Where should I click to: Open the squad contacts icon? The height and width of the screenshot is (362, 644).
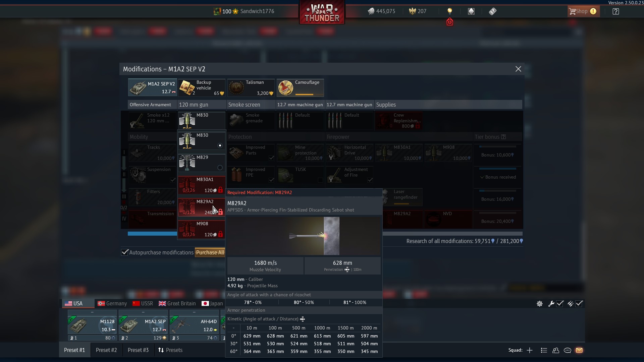click(556, 350)
